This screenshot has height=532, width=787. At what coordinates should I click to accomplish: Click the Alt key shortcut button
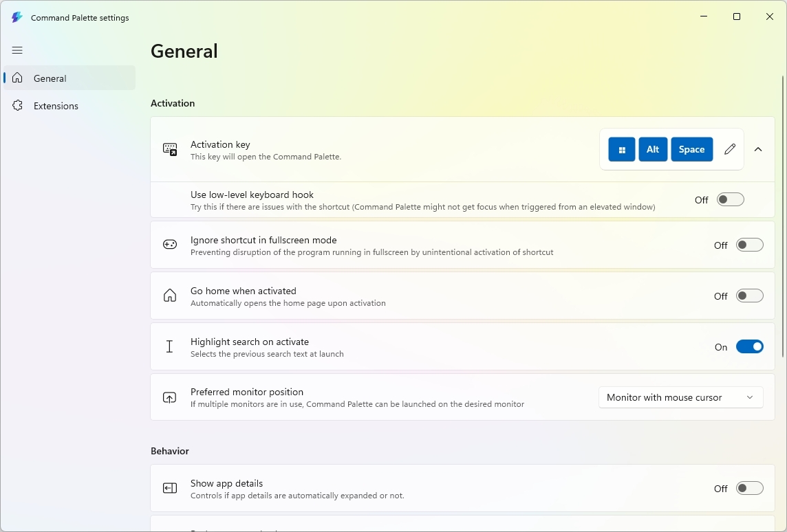(652, 149)
